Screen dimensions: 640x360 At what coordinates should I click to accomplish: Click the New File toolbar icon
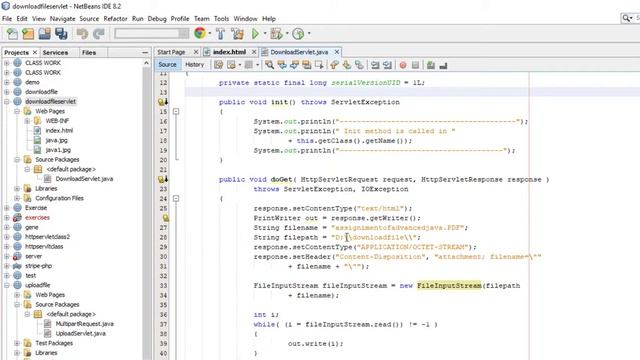click(12, 34)
